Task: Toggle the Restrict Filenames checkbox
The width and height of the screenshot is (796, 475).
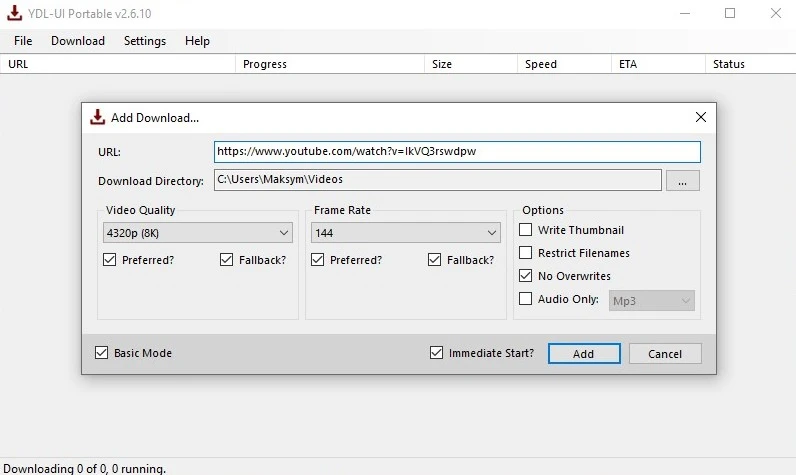Action: point(526,253)
